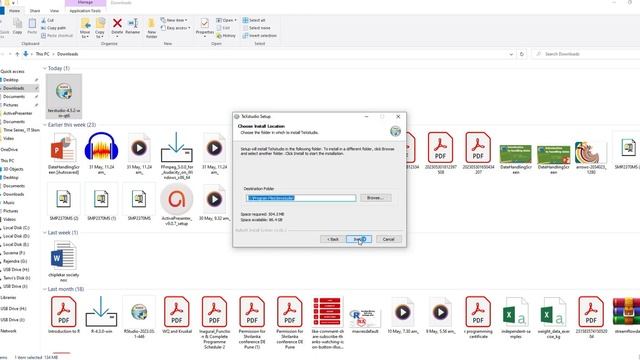Screen dimensions: 640x360
Task: Open ActivePresenter folder in sidebar
Action: pyautogui.click(x=18, y=113)
